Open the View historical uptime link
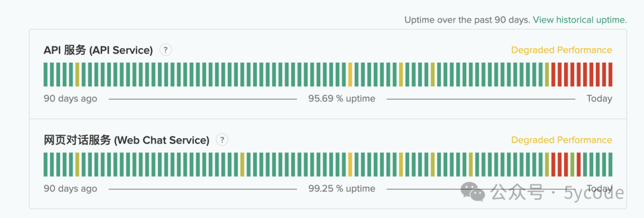 (580, 20)
